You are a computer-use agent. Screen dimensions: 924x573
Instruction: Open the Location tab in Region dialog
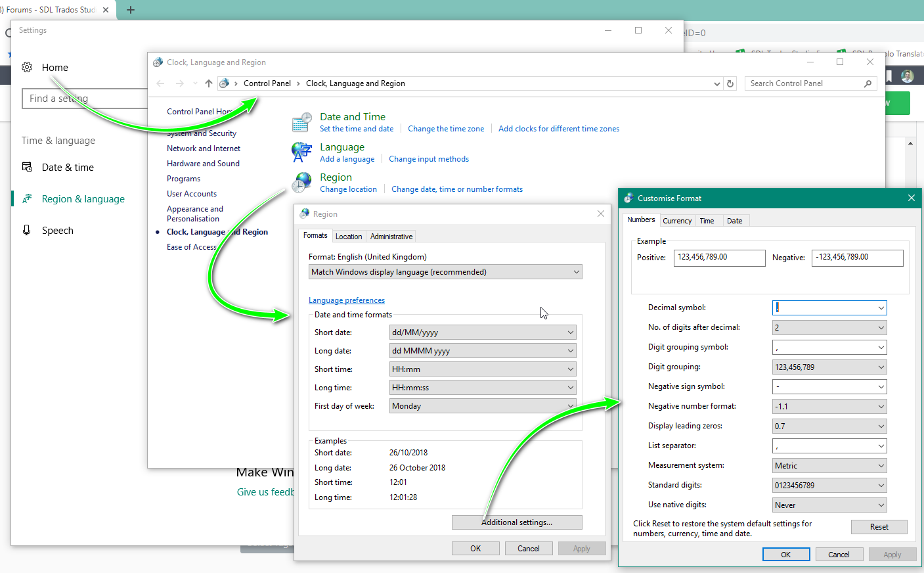(x=349, y=237)
